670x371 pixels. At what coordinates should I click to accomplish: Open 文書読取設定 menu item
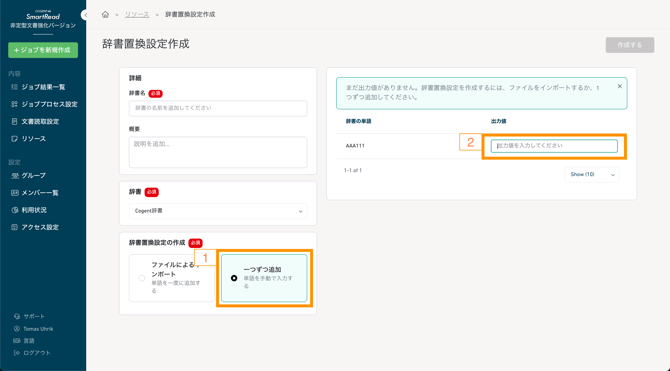pyautogui.click(x=40, y=121)
